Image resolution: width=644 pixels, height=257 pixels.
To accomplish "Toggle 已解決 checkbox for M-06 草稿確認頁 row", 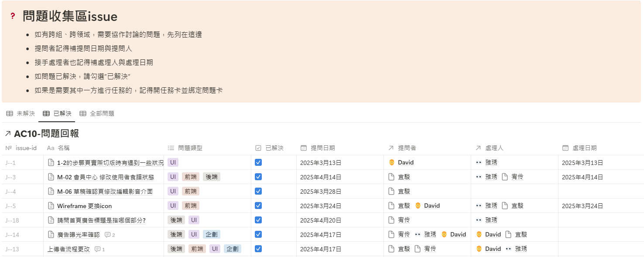I will 258,192.
